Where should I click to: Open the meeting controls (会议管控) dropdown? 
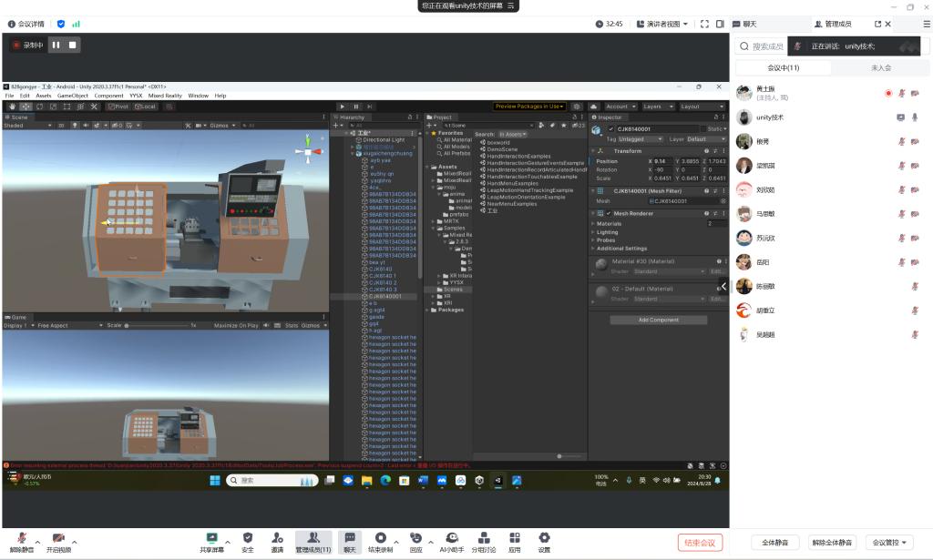coord(888,543)
